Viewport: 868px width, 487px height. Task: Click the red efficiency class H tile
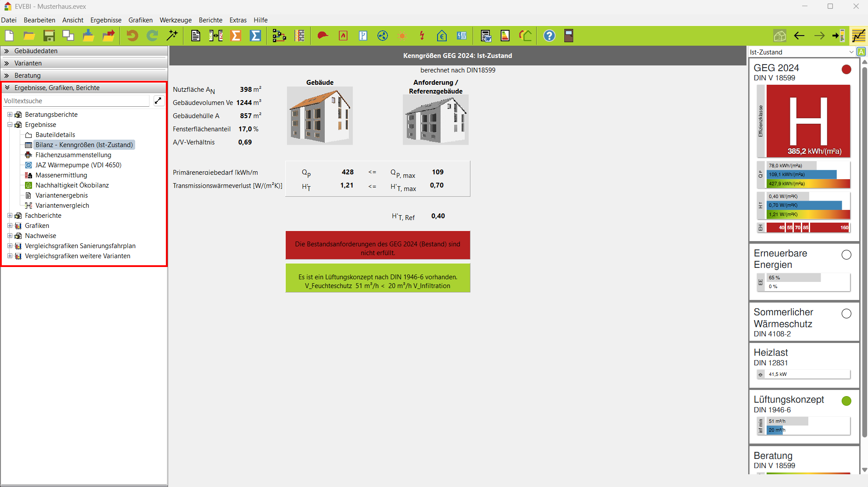pos(808,121)
